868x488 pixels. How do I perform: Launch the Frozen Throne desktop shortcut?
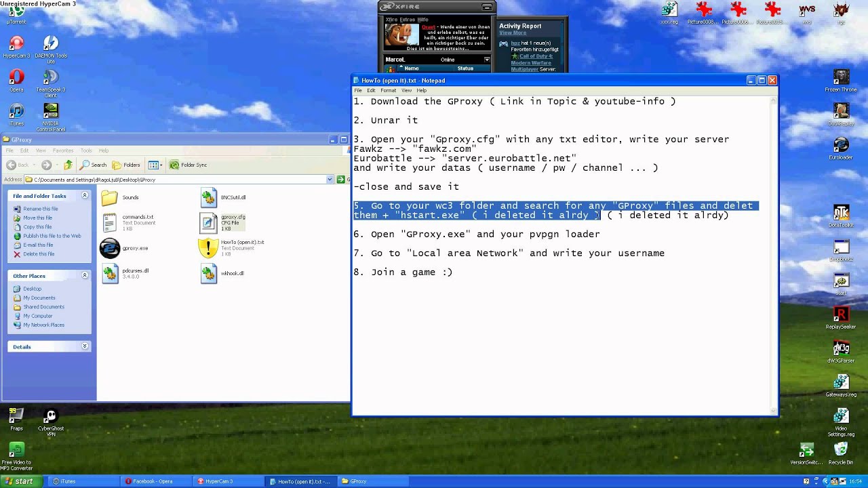841,81
